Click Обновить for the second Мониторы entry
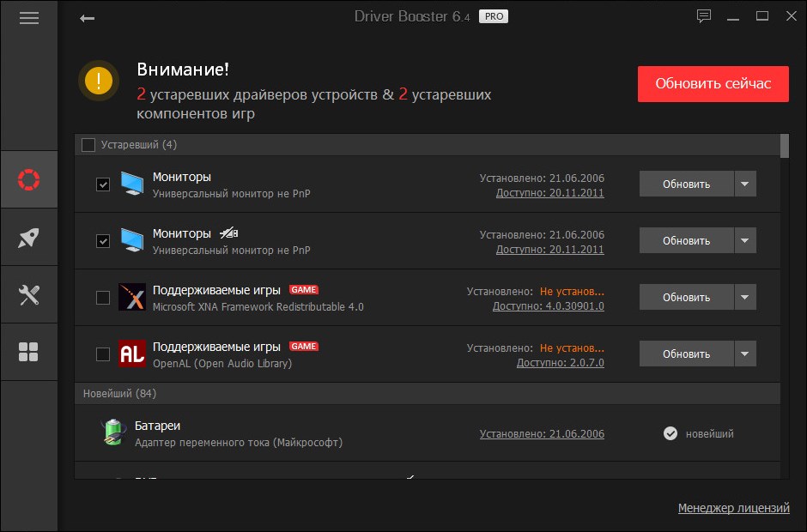The image size is (807, 532). point(686,240)
